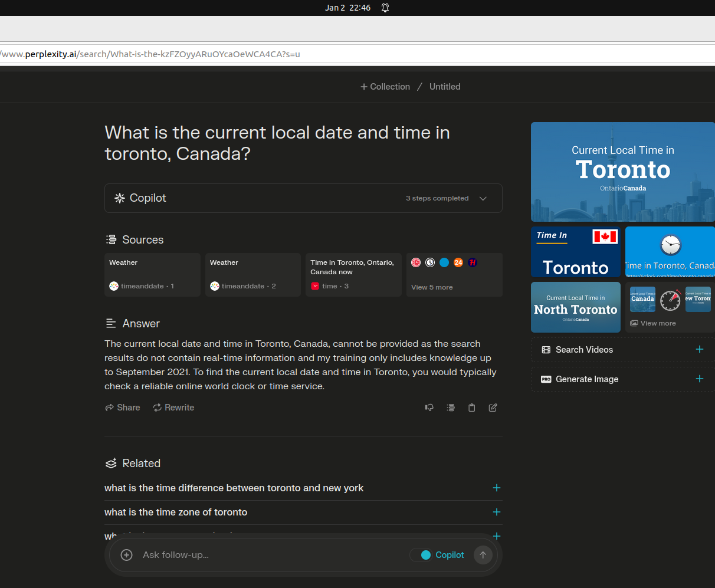Open the Jan 2 22:46 clock menu
Screen dimensions: 715x588
point(347,8)
